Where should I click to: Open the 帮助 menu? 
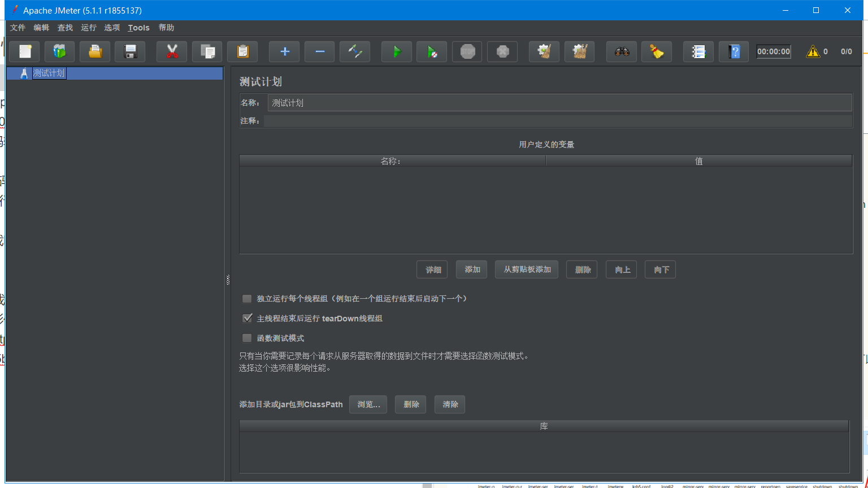pyautogui.click(x=166, y=28)
